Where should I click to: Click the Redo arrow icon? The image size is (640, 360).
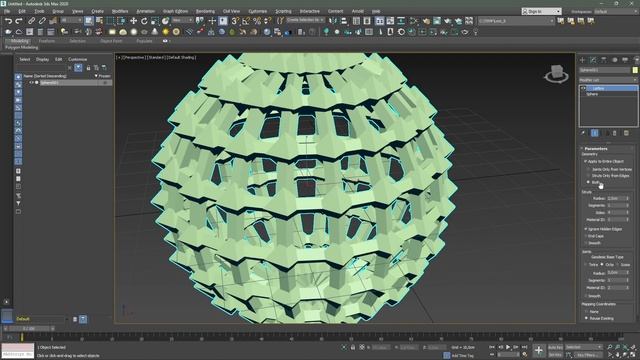tap(19, 21)
